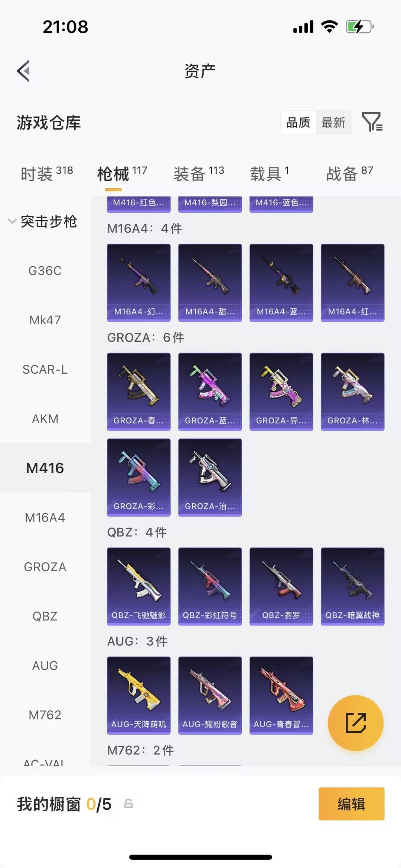Open the 战备 tab

[x=349, y=173]
